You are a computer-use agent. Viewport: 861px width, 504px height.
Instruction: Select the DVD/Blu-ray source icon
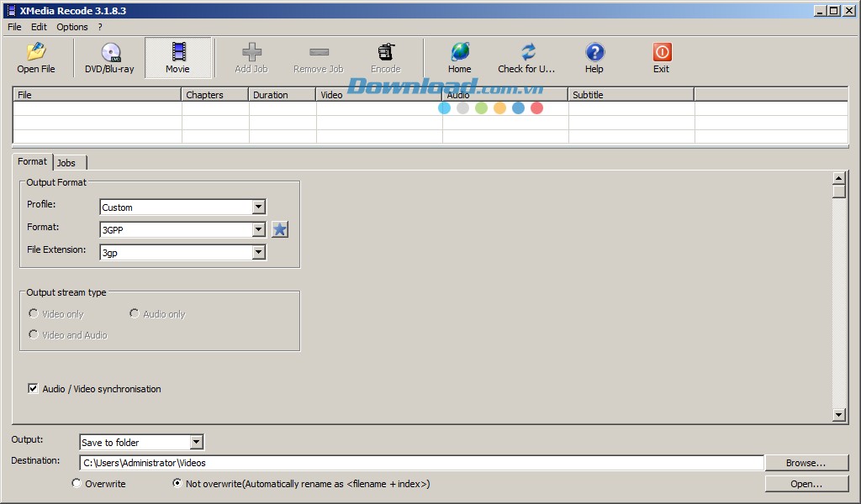click(109, 56)
